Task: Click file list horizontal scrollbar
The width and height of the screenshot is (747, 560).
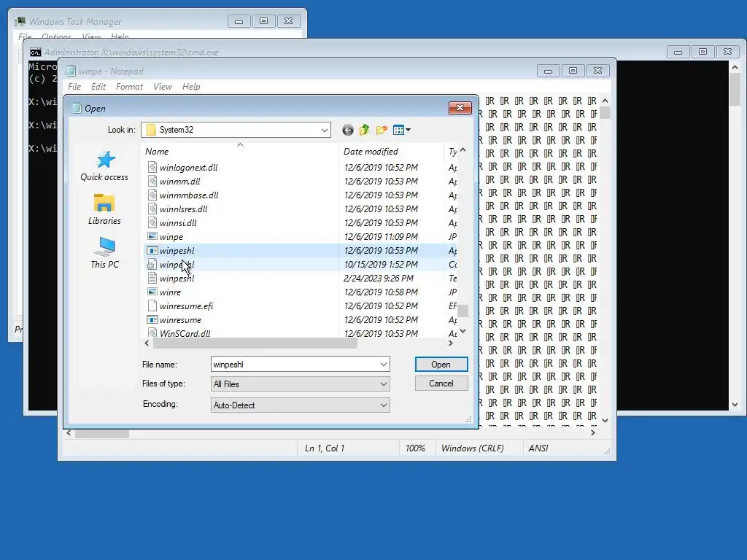Action: coord(255,343)
